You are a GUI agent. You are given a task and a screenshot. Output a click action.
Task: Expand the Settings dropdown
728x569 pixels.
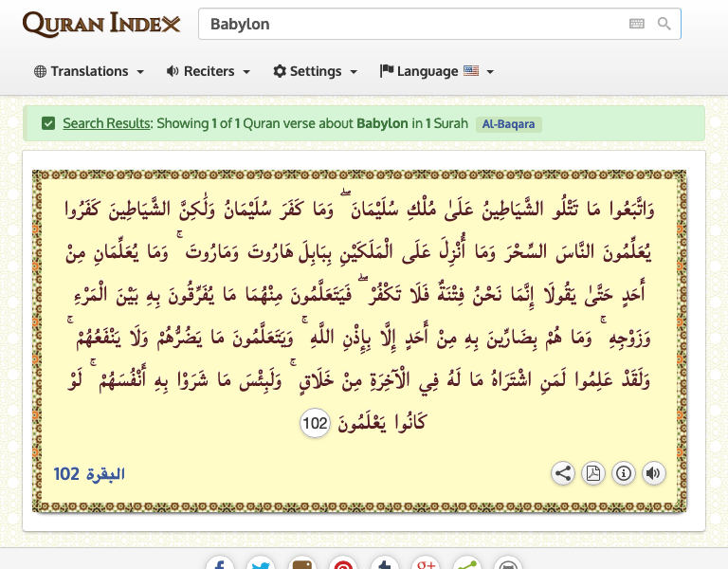(x=315, y=71)
